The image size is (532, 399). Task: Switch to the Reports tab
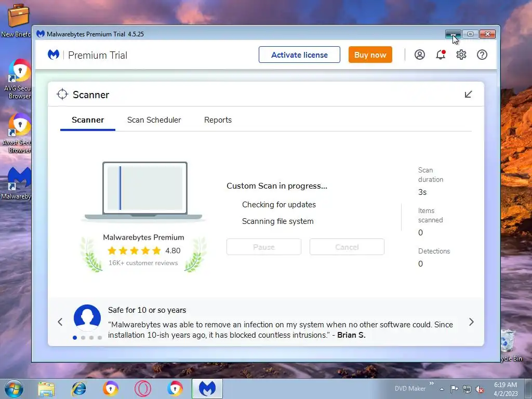(x=218, y=120)
